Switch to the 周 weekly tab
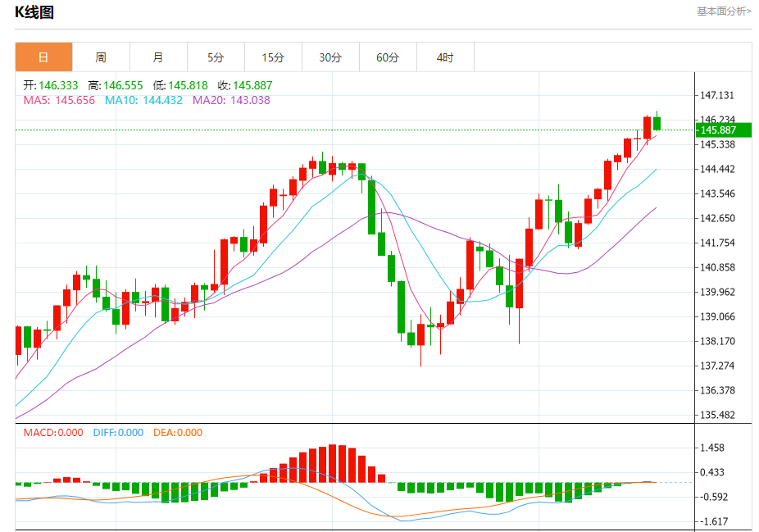The image size is (759, 532). tap(101, 57)
